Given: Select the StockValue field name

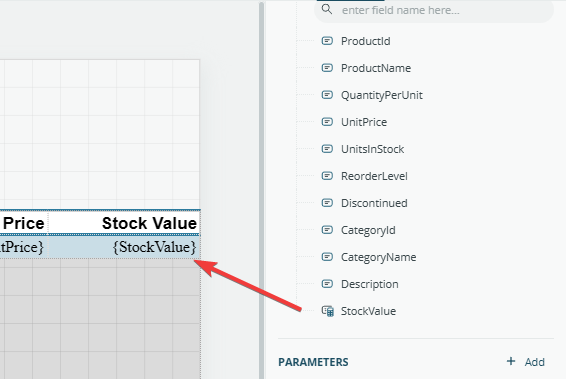Looking at the screenshot, I should coord(368,311).
